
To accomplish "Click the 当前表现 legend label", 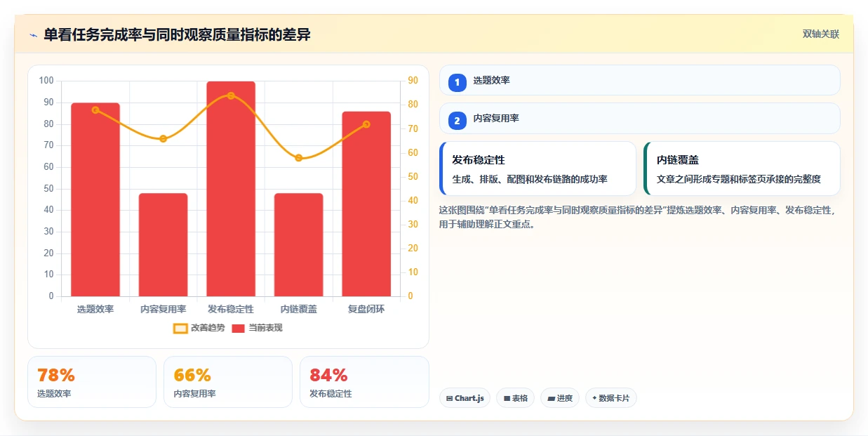I will [x=265, y=328].
